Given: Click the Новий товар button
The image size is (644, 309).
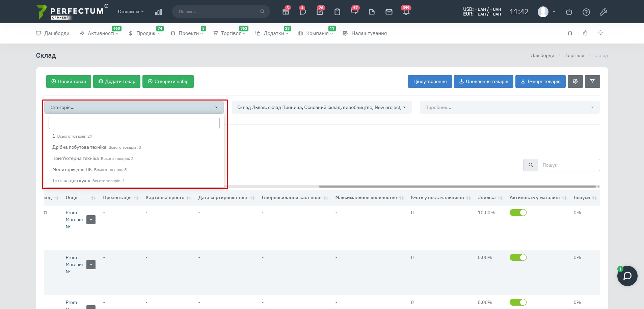Looking at the screenshot, I should click(x=69, y=81).
